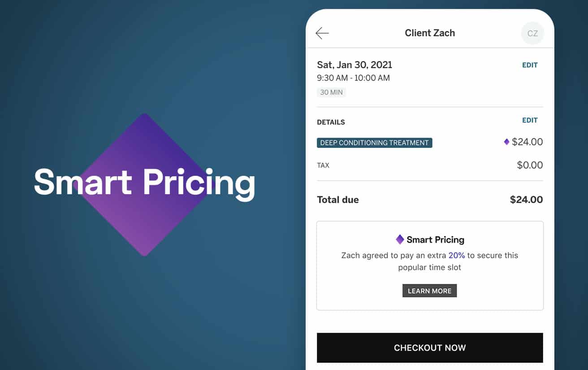Edit the appointment details section
This screenshot has height=370, width=588.
pos(529,120)
